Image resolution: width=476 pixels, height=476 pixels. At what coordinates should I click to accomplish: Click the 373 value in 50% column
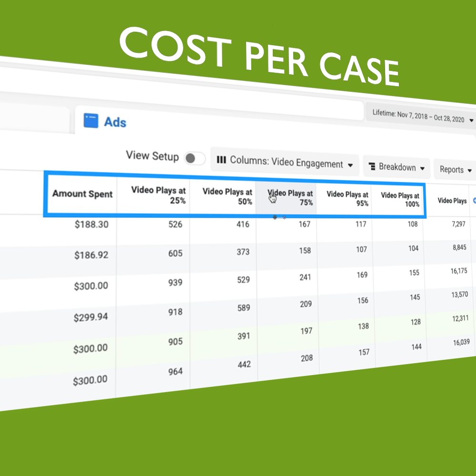click(243, 252)
